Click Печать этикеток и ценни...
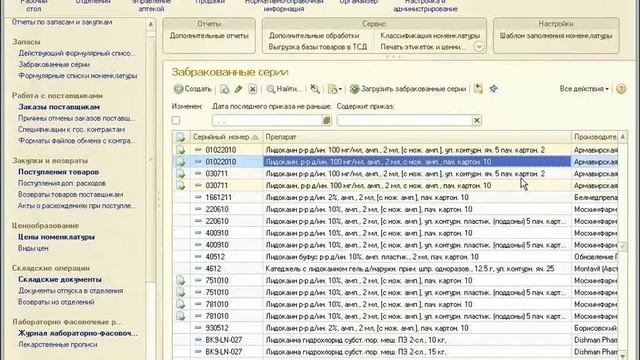 pos(423,47)
